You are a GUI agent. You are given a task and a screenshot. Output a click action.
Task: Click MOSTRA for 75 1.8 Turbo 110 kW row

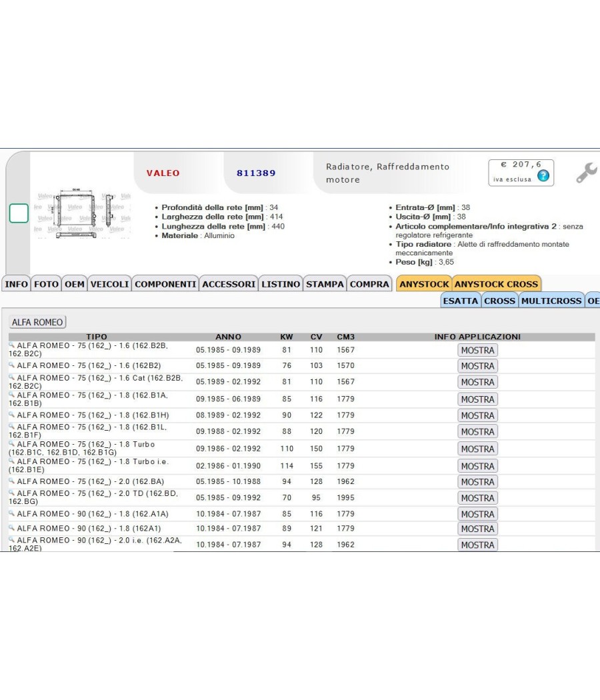point(478,449)
